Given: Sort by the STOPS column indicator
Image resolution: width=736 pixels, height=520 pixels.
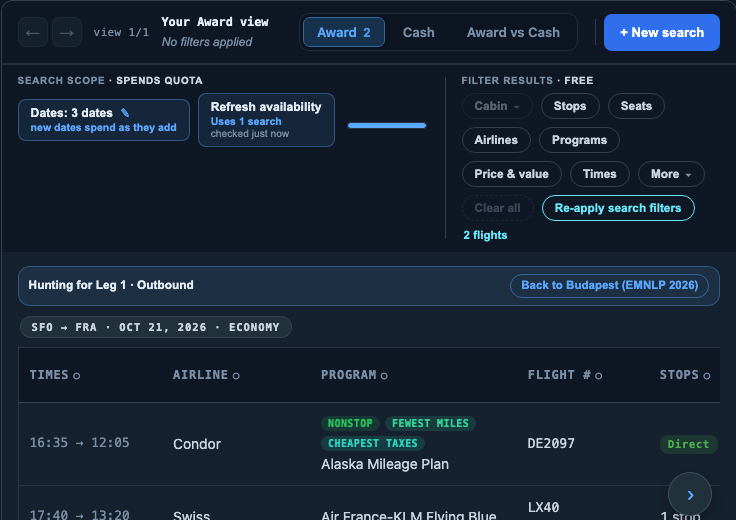Looking at the screenshot, I should [706, 375].
